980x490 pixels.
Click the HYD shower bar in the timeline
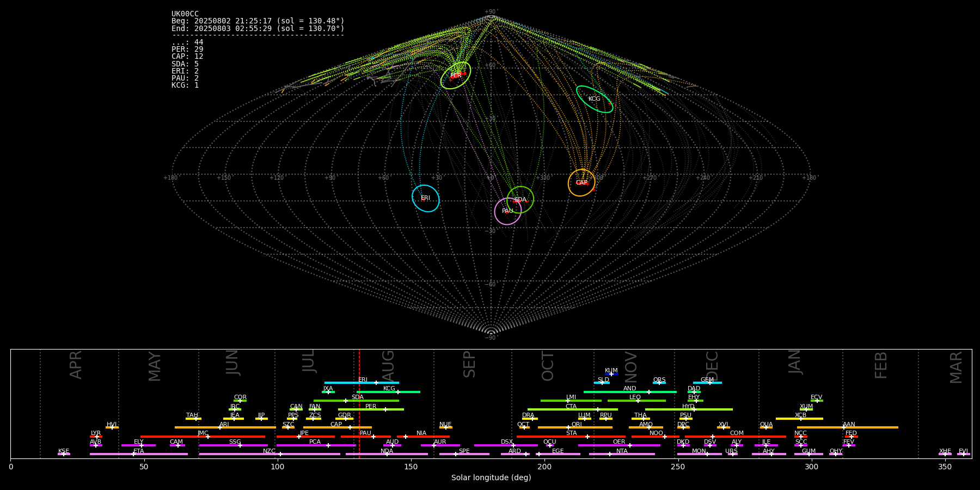tap(689, 409)
